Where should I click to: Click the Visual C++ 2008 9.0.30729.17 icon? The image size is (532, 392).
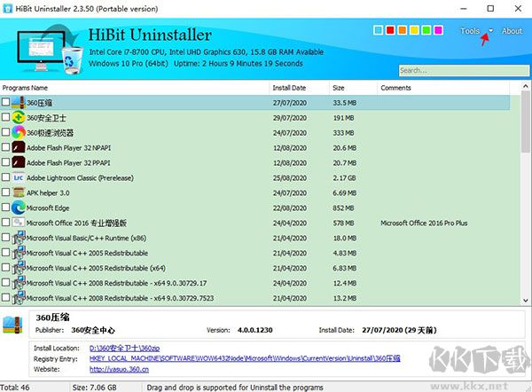pos(19,282)
